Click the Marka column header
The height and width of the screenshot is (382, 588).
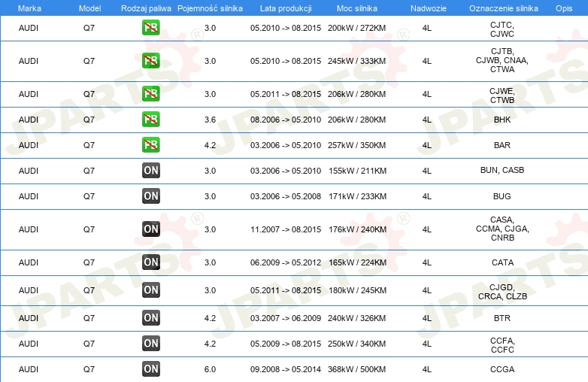29,8
